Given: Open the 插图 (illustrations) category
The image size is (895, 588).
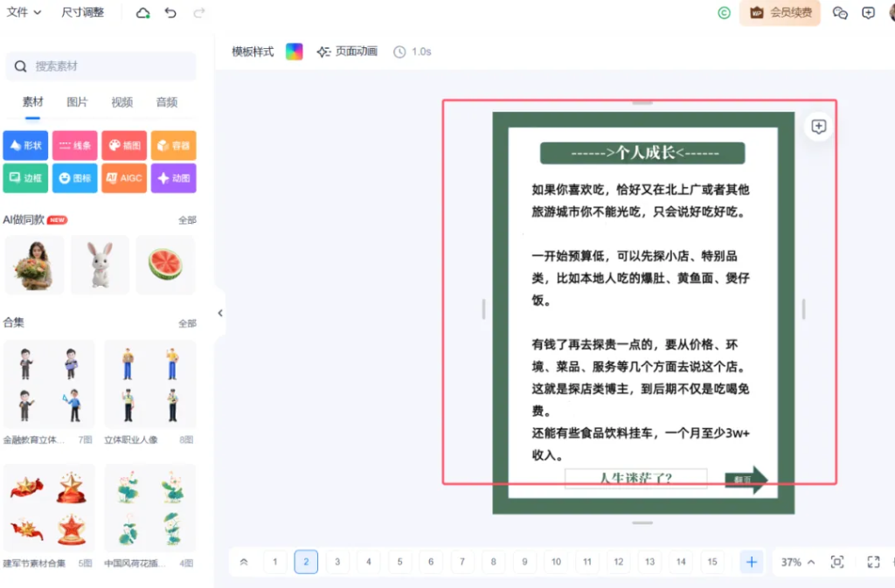Looking at the screenshot, I should (124, 145).
